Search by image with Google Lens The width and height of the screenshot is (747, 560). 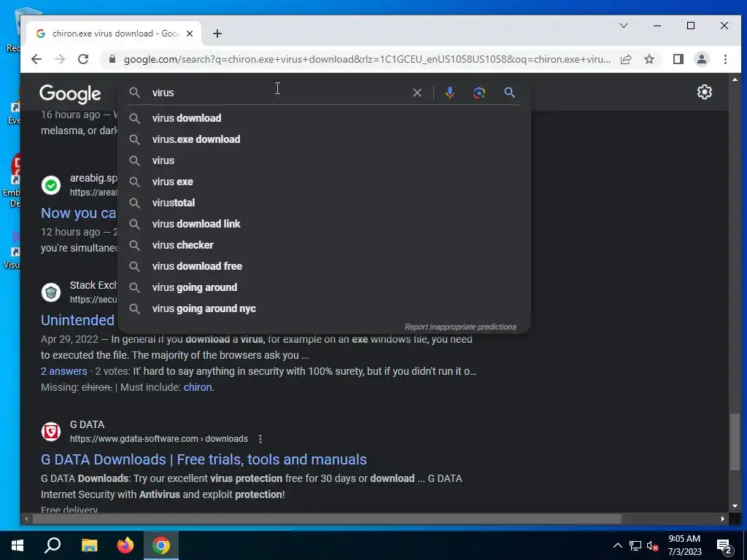479,93
